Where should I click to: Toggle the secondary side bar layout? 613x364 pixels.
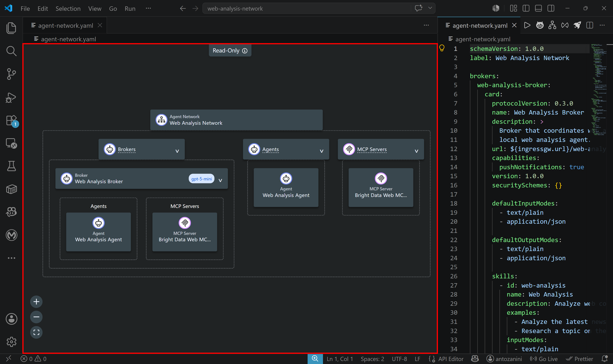551,8
